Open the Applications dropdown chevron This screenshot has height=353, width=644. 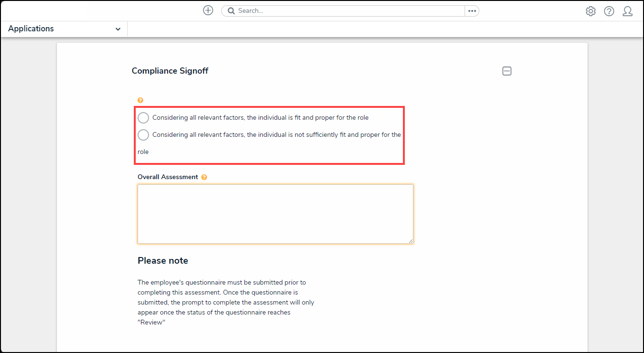(x=118, y=29)
